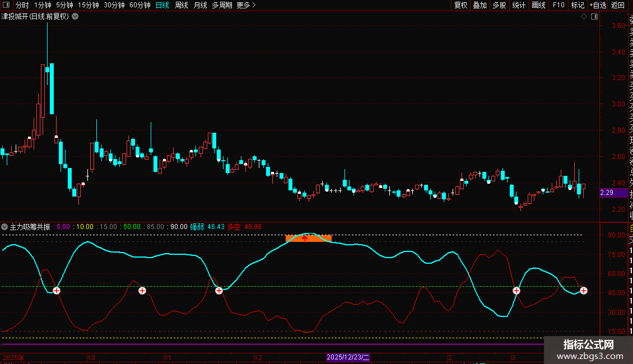Toggle the right panel icon near price axis

pos(593,17)
